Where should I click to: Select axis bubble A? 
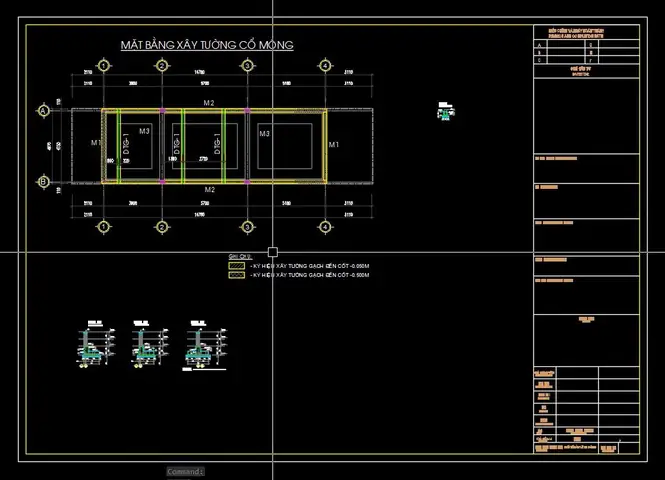43,111
